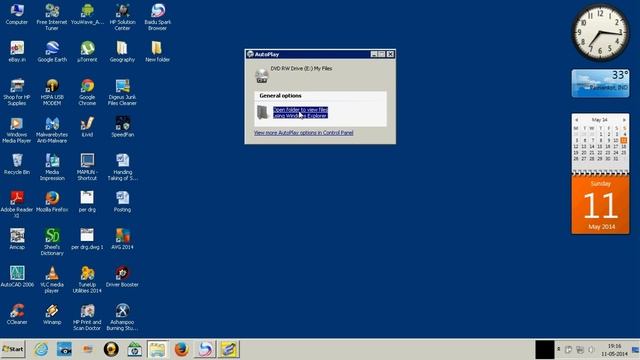Open the yellow taskbar application icon
The height and width of the screenshot is (360, 640).
point(228,349)
